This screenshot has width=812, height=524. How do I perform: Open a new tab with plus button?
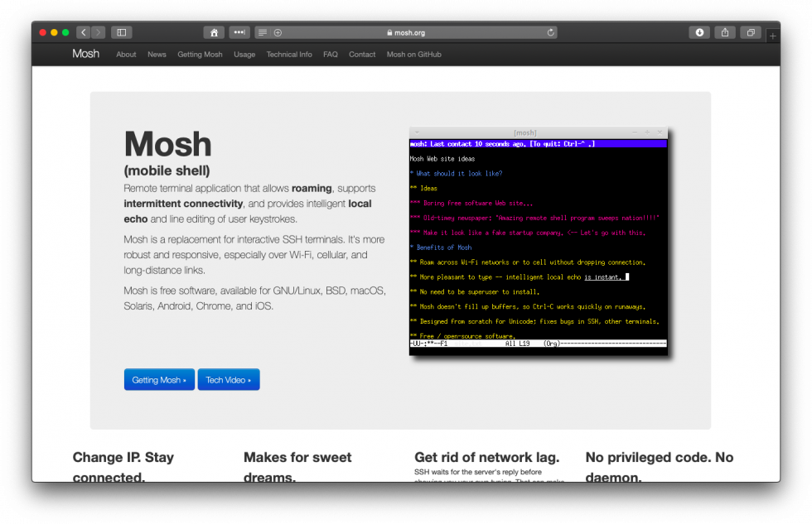coord(772,36)
